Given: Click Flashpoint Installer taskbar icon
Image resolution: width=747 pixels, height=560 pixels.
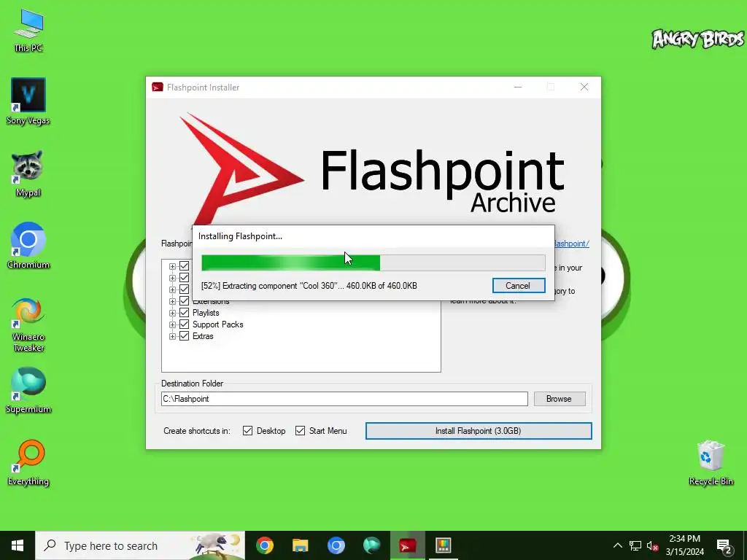Looking at the screenshot, I should (407, 545).
